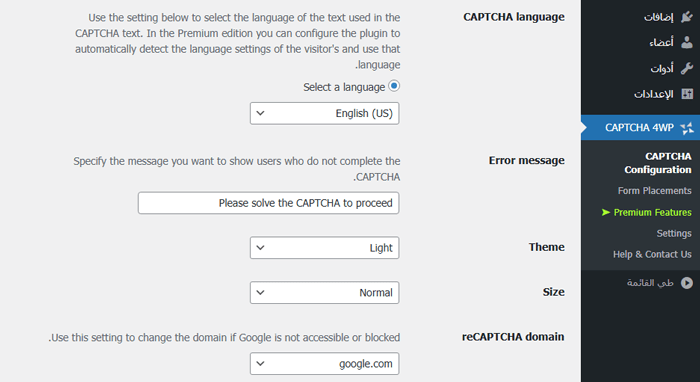This screenshot has height=382, width=700.
Task: Click the 'Theme' label
Action: [x=546, y=247]
